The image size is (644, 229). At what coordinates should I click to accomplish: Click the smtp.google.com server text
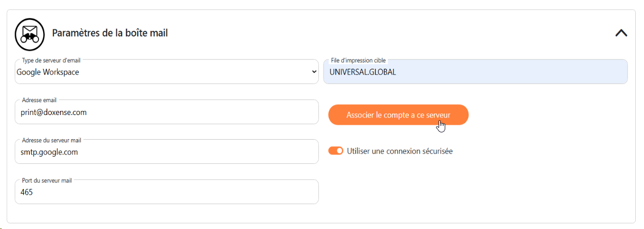click(49, 152)
